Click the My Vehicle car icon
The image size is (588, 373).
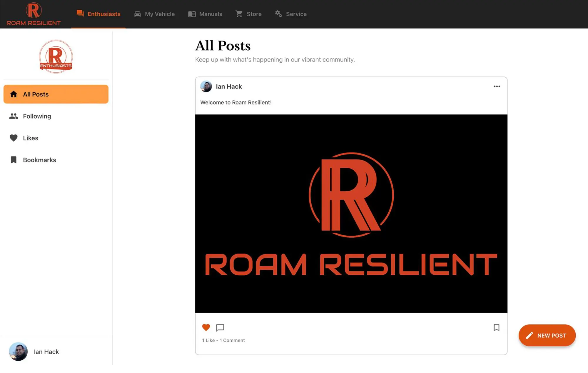tap(137, 14)
